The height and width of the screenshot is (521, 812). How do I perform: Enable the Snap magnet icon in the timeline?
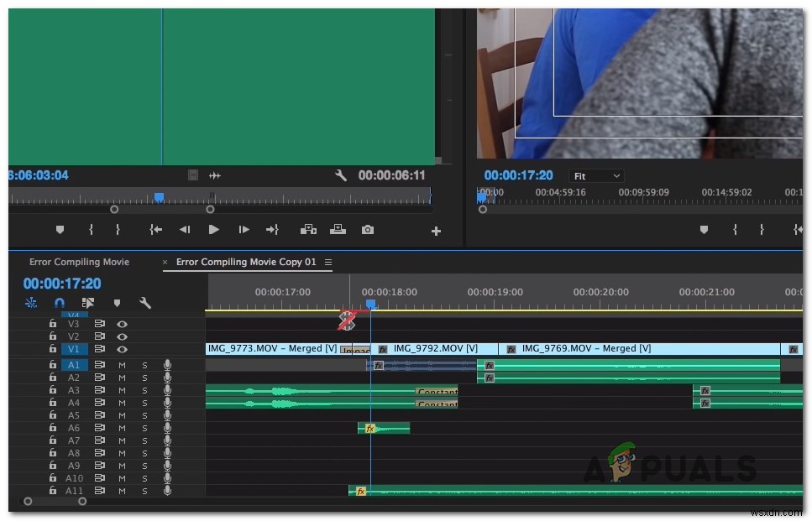tap(59, 302)
